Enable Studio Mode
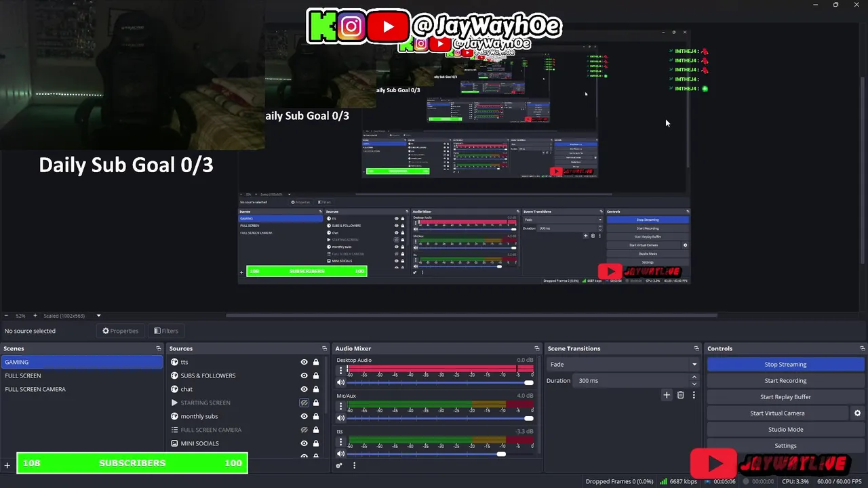This screenshot has height=488, width=868. point(785,430)
